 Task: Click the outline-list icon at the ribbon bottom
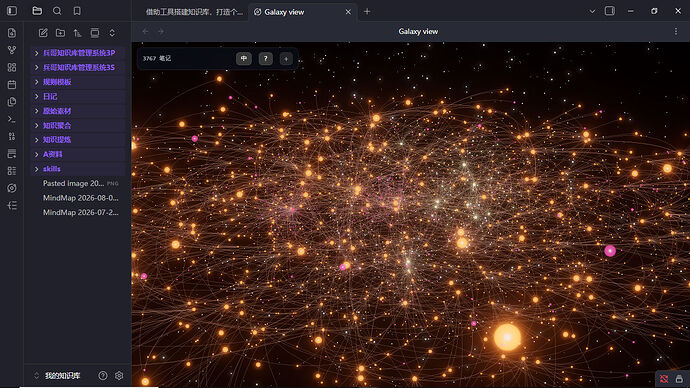[12, 205]
